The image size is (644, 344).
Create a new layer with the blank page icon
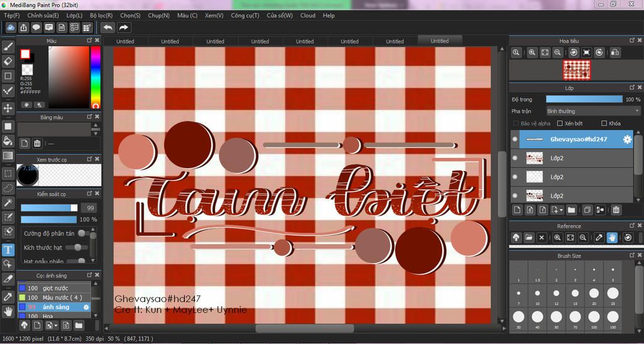(517, 210)
